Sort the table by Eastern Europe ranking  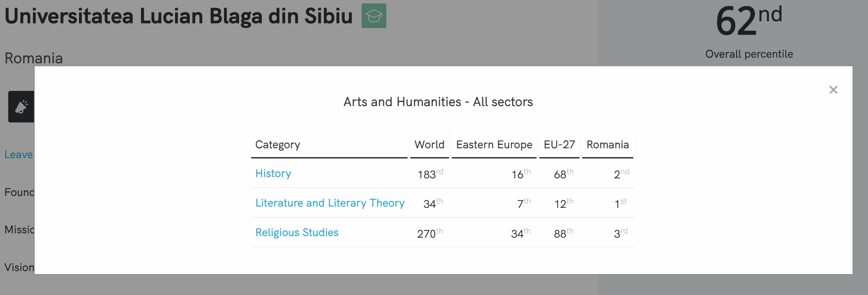494,145
